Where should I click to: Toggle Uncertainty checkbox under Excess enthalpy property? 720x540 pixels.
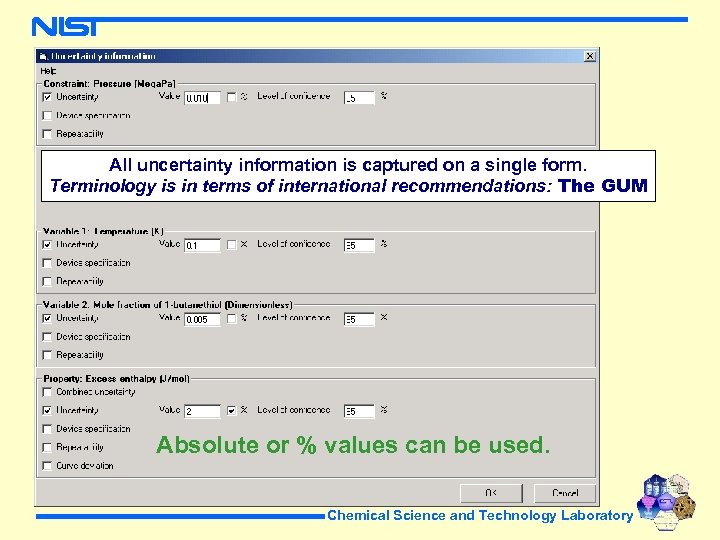pos(47,410)
